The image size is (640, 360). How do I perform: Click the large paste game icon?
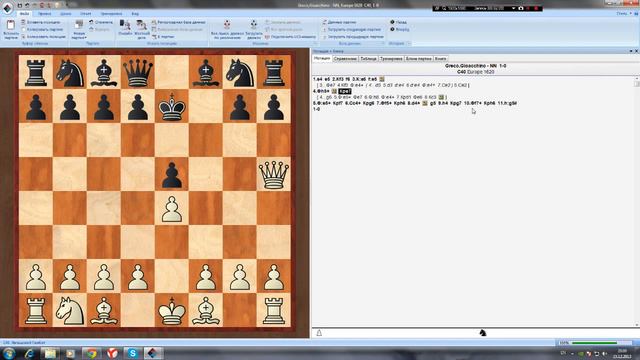tap(11, 29)
